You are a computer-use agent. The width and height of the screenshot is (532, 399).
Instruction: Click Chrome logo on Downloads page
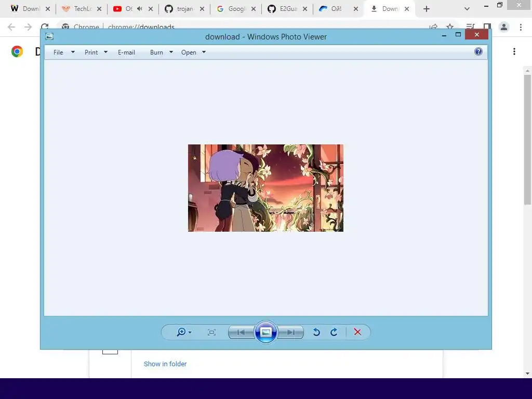coord(17,51)
